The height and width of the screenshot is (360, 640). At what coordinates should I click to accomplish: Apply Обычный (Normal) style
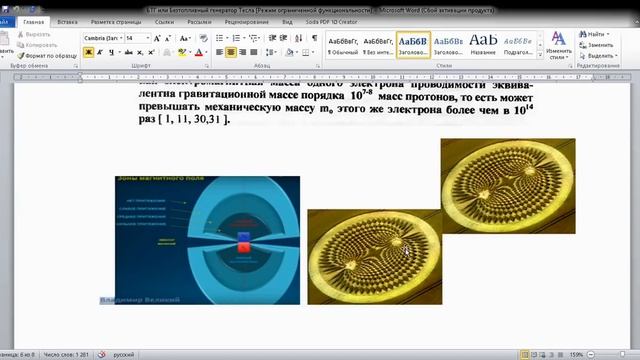tap(343, 45)
